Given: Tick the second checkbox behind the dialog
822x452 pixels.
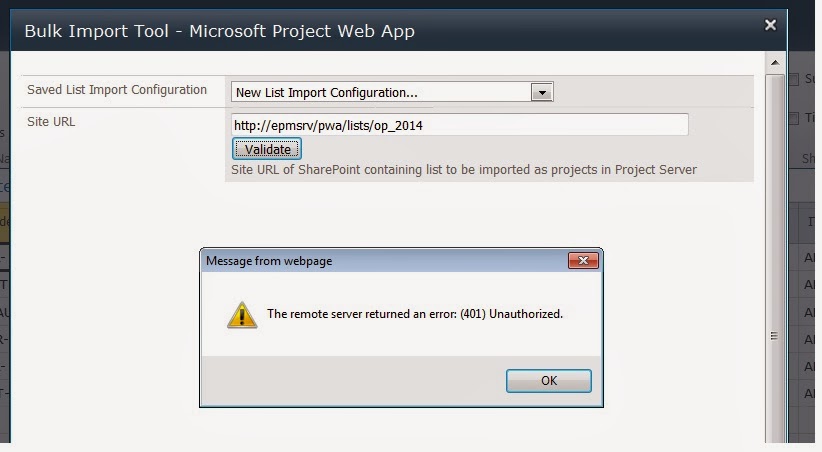Looking at the screenshot, I should coord(795,118).
